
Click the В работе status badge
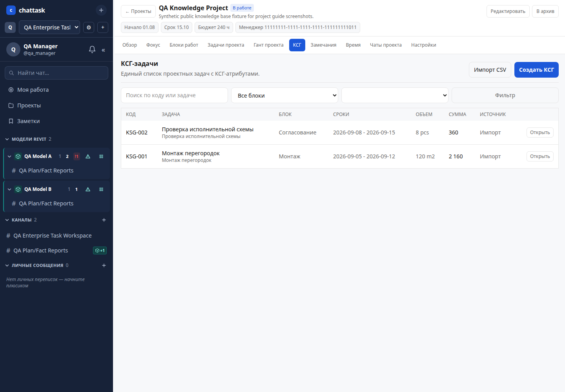tap(242, 8)
